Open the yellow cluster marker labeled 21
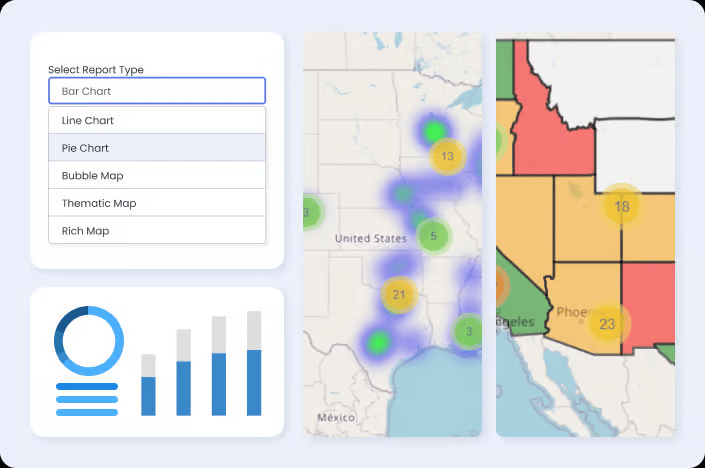The width and height of the screenshot is (705, 468). click(x=399, y=294)
